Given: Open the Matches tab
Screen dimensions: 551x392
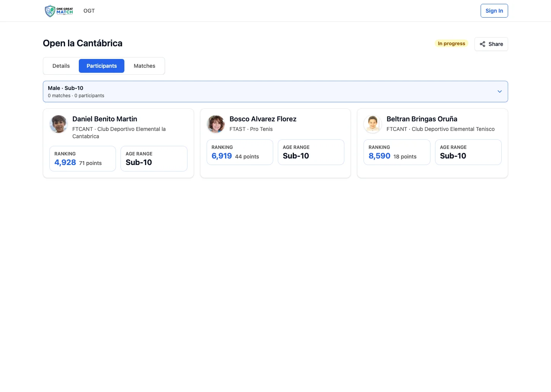Looking at the screenshot, I should [144, 66].
